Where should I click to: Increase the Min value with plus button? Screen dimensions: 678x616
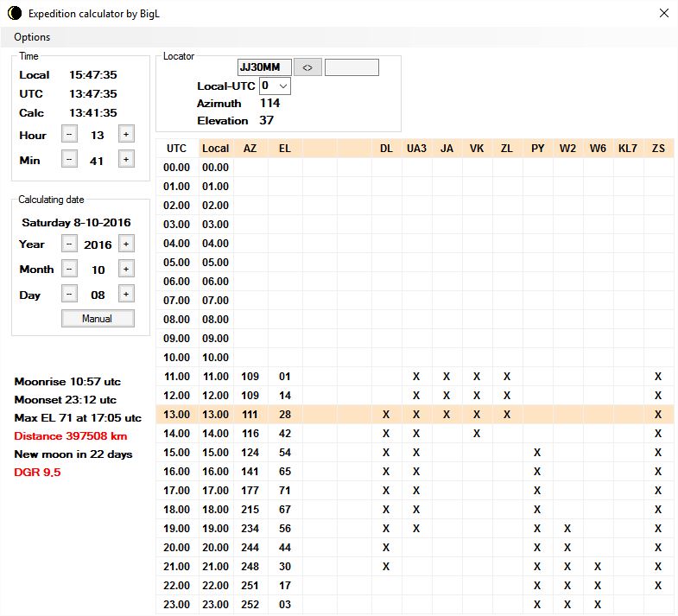[x=126, y=160]
